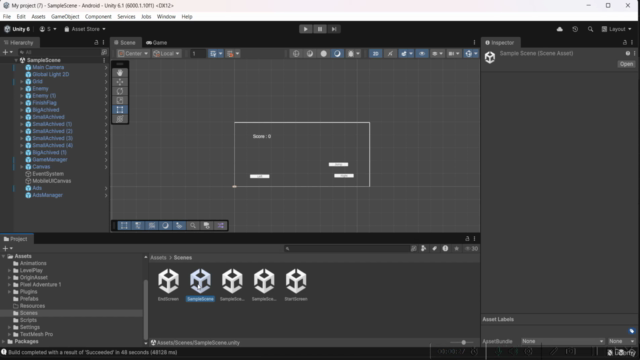Click the error log filter icon in Project panel
This screenshot has height=360, width=640.
point(445,249)
